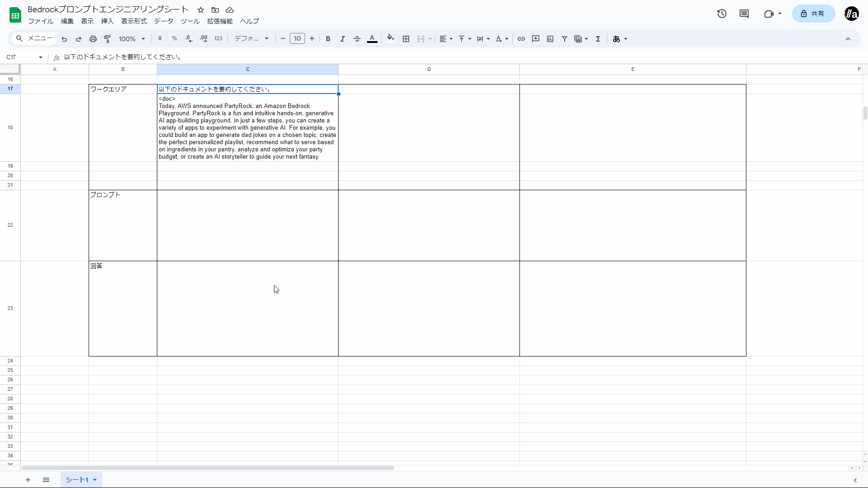This screenshot has width=868, height=488.
Task: Open the fill color picker
Action: (391, 39)
